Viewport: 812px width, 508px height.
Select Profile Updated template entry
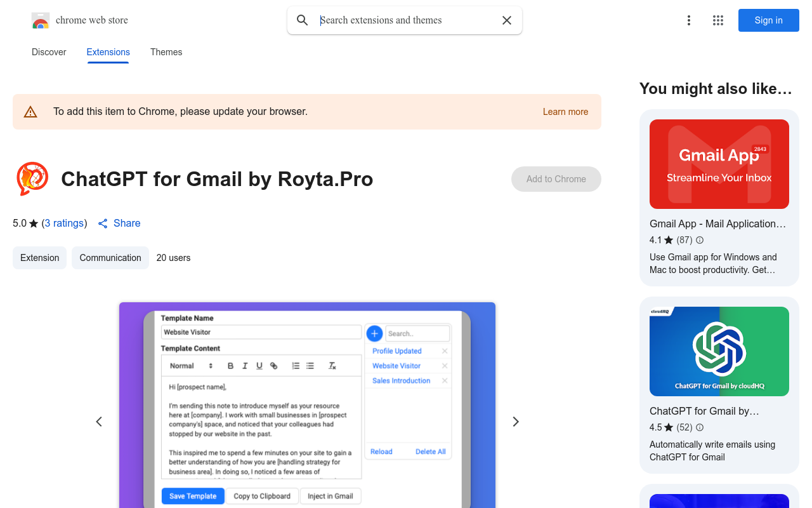tap(397, 351)
